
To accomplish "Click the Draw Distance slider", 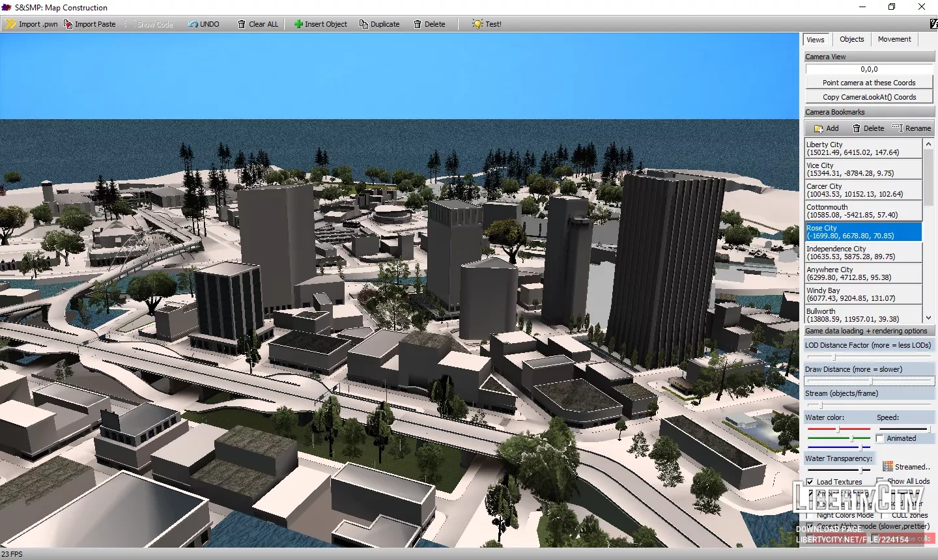I will 869,381.
